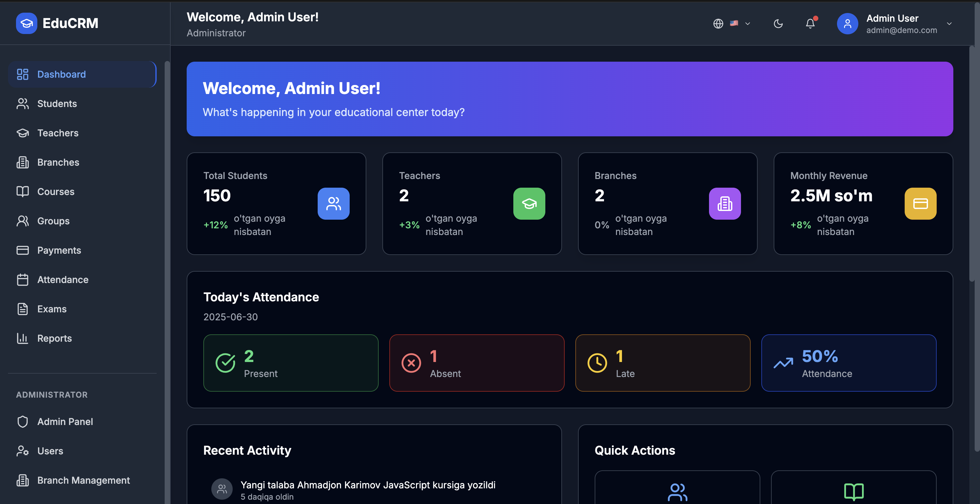Open Reports from the sidebar
This screenshot has height=504, width=980.
[54, 338]
